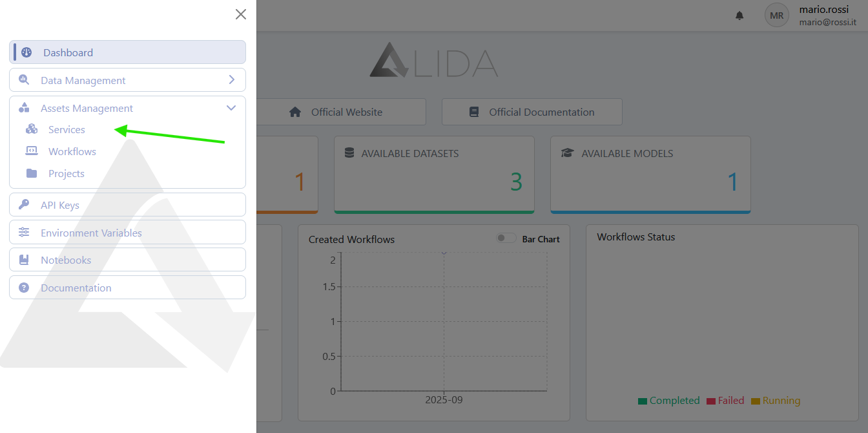Click the datasets count 3
The image size is (868, 433).
516,182
